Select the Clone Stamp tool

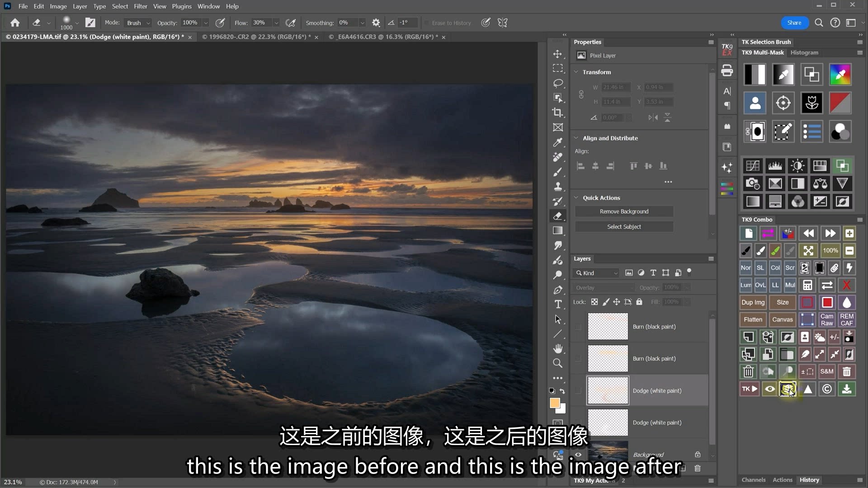[x=558, y=186]
